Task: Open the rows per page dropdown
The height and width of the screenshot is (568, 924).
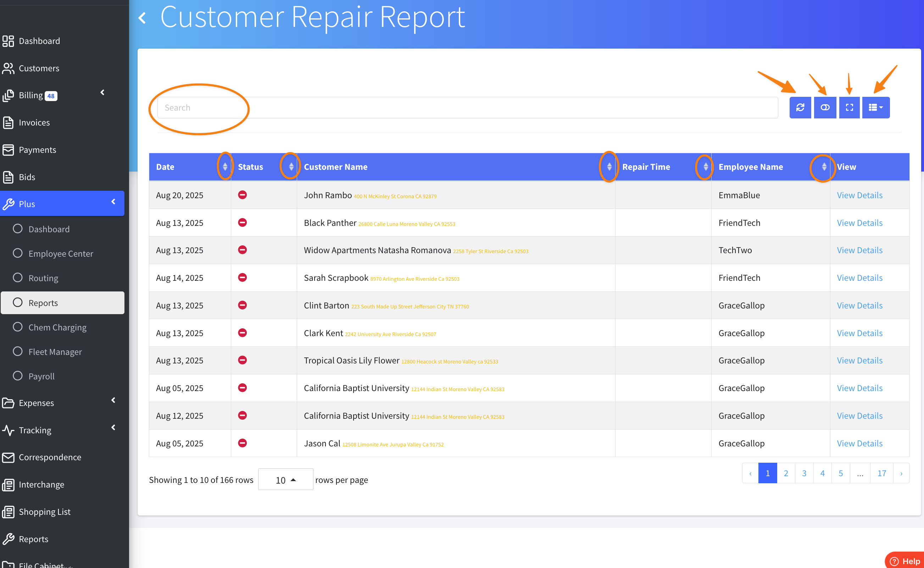Action: (285, 480)
